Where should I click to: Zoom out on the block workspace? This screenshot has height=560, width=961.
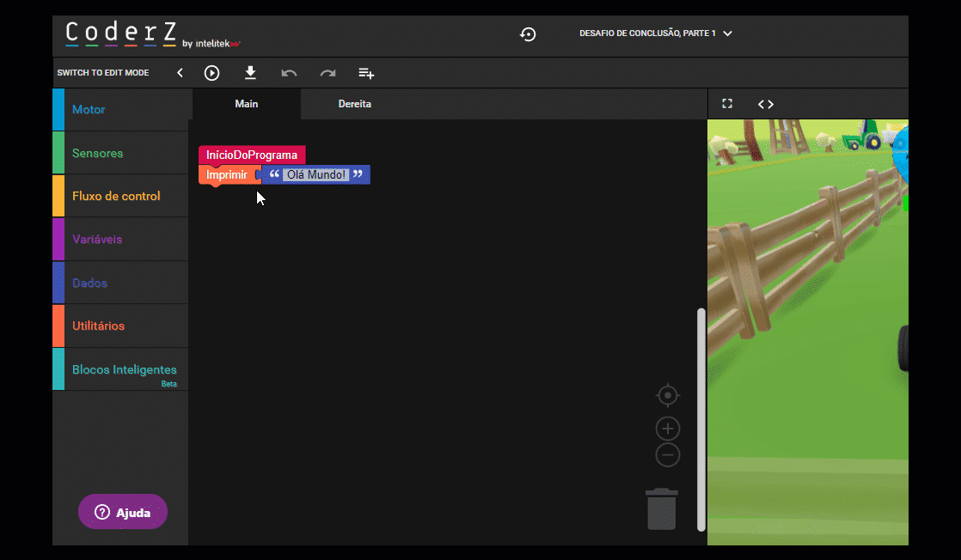click(x=668, y=455)
